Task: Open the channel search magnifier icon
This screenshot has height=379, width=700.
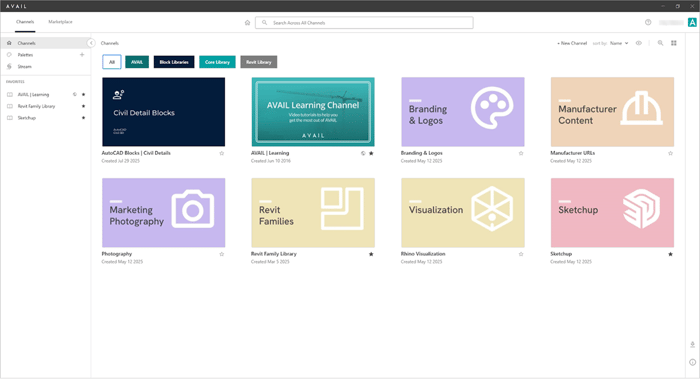Action: 660,43
